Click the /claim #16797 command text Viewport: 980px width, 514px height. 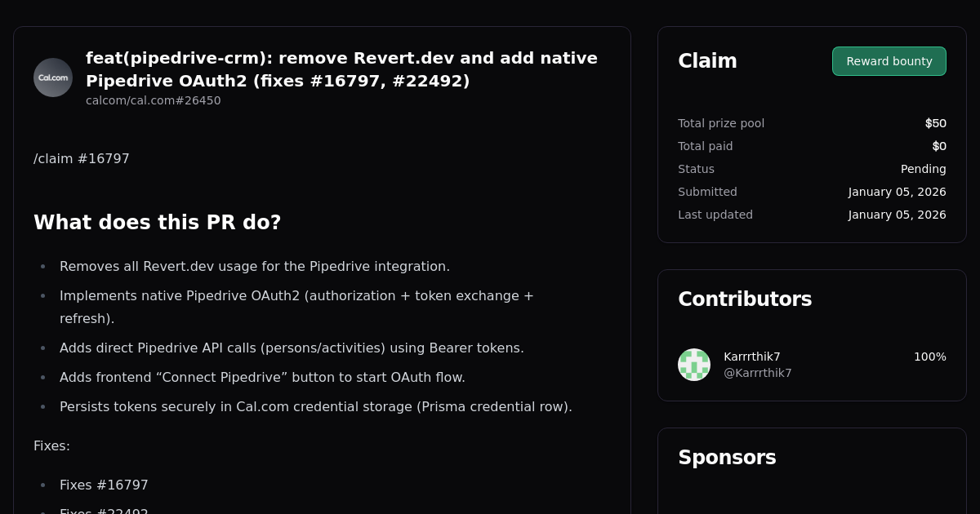(x=82, y=158)
